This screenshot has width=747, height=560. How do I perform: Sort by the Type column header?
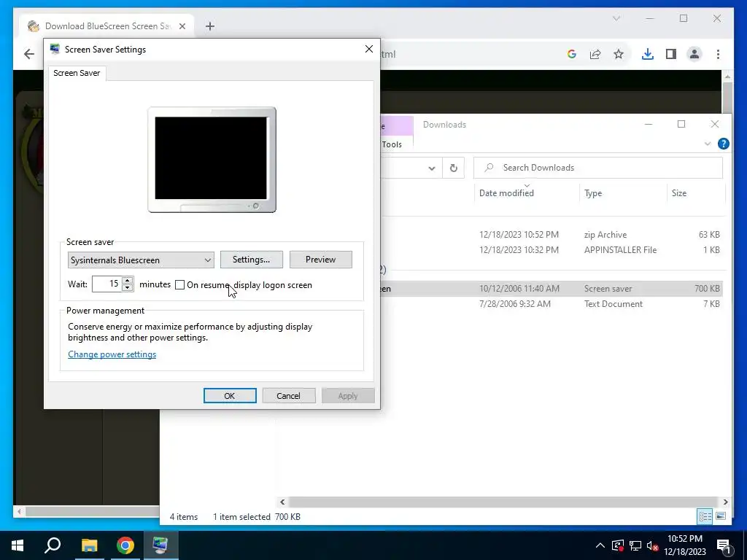click(x=593, y=192)
